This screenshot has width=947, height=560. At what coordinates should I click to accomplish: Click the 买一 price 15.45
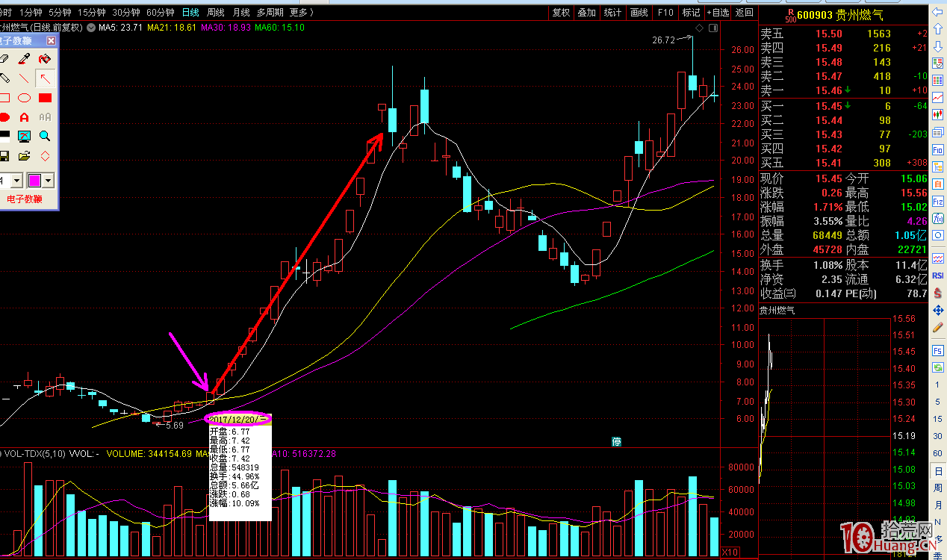pyautogui.click(x=828, y=106)
